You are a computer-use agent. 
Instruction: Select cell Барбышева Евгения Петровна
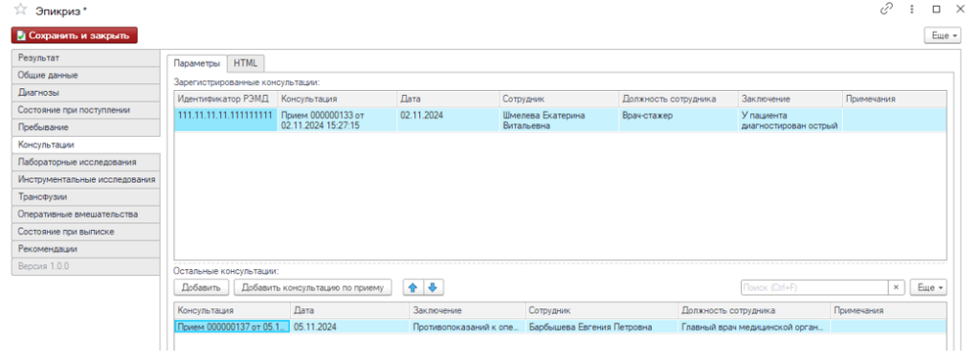pos(602,327)
